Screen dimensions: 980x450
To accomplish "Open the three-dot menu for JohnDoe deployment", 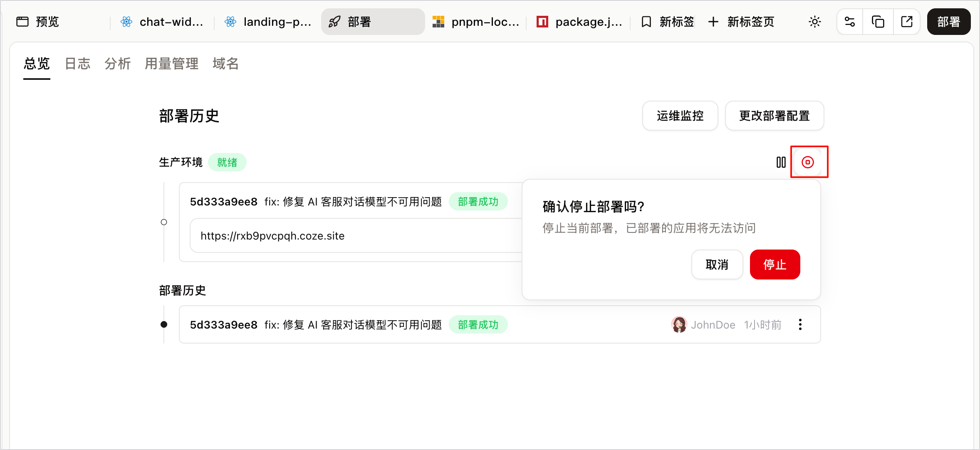I will 800,324.
